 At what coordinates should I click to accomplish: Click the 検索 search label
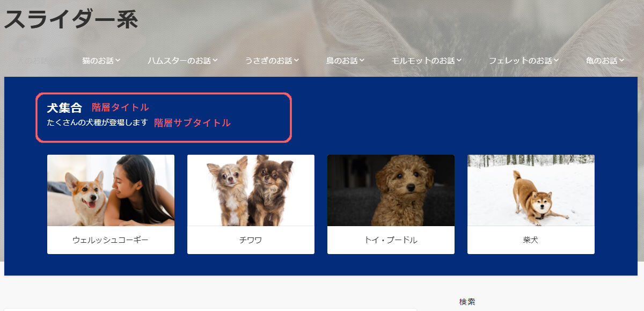[467, 302]
